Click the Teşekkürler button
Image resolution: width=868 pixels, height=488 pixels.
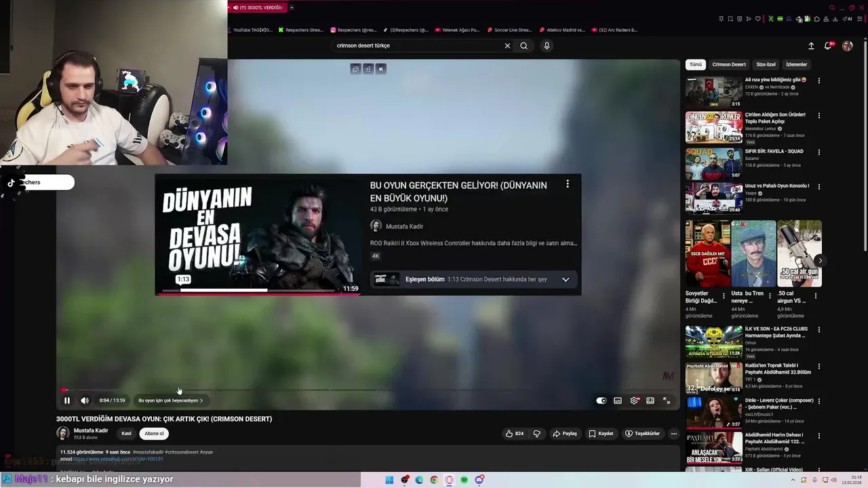tap(642, 434)
